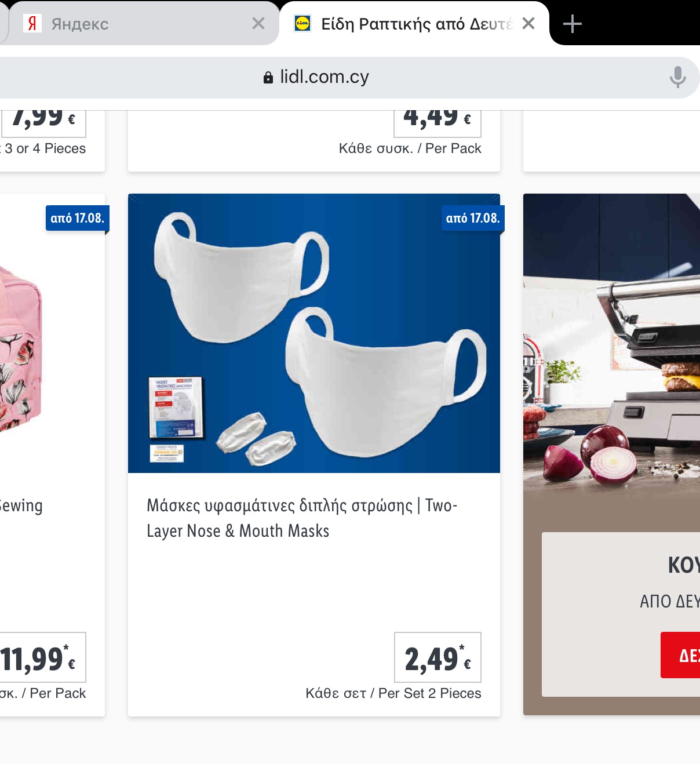The image size is (700, 764).
Task: Close the Lidl Είδη Ραπτικής tab
Action: tap(528, 23)
